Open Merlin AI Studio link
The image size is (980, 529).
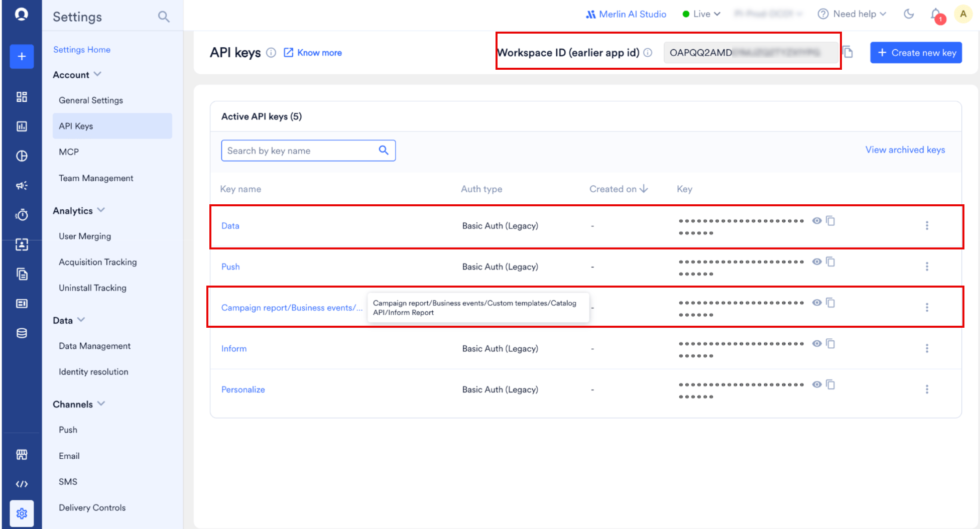tap(626, 14)
